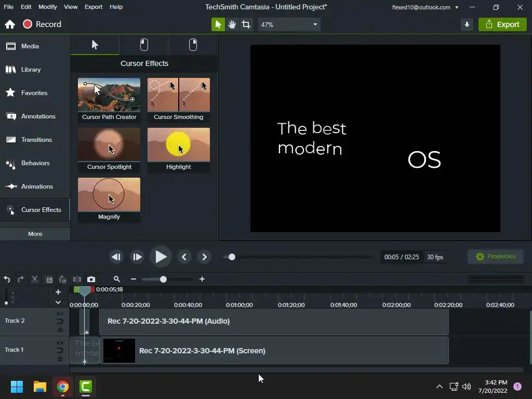The image size is (532, 399).
Task: Open the Help menu
Action: click(116, 7)
